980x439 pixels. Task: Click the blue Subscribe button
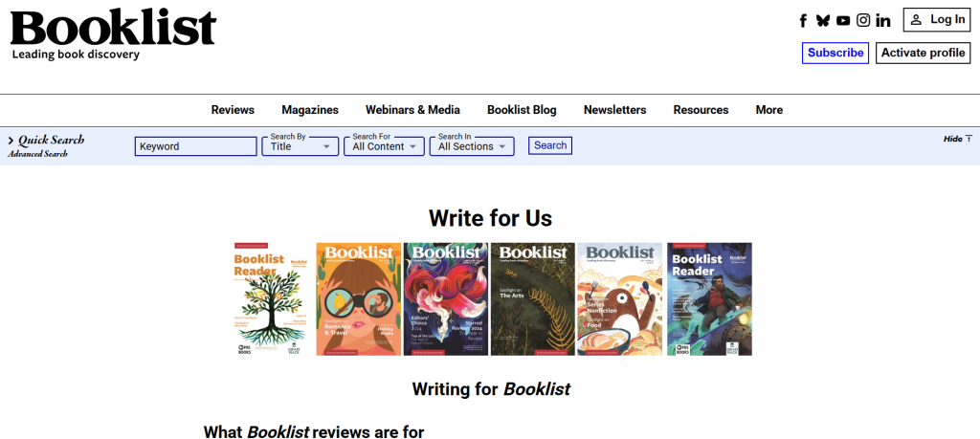[835, 54]
